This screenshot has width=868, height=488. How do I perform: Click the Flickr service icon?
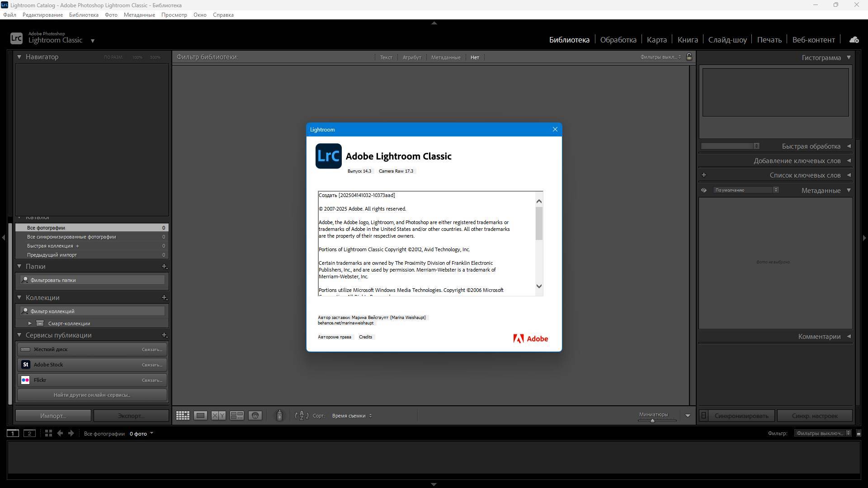(x=26, y=380)
